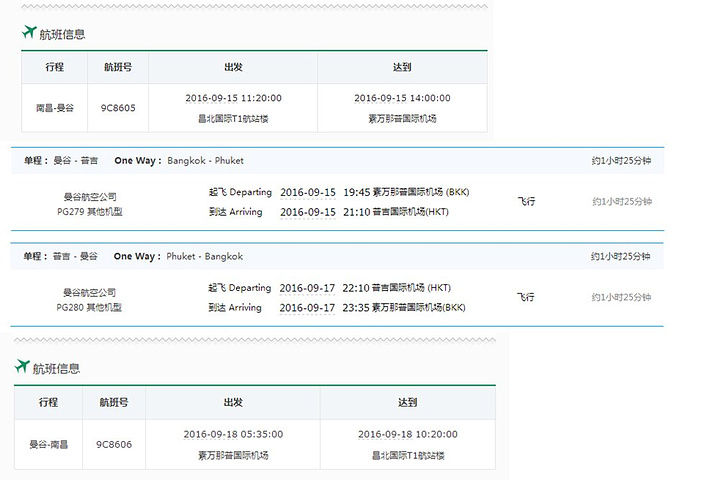Click the 达到 column header in top table

[402, 67]
